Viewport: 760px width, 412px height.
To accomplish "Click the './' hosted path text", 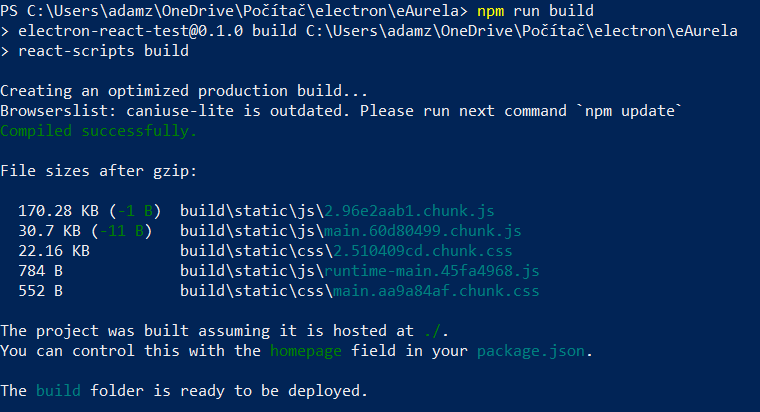I will [x=432, y=331].
